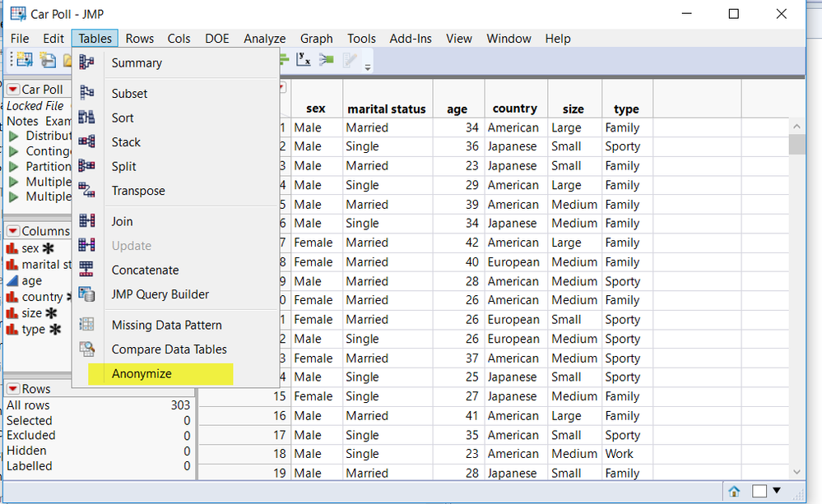Image resolution: width=822 pixels, height=504 pixels.
Task: Choose Concatenate from the Tables menu
Action: [175, 270]
